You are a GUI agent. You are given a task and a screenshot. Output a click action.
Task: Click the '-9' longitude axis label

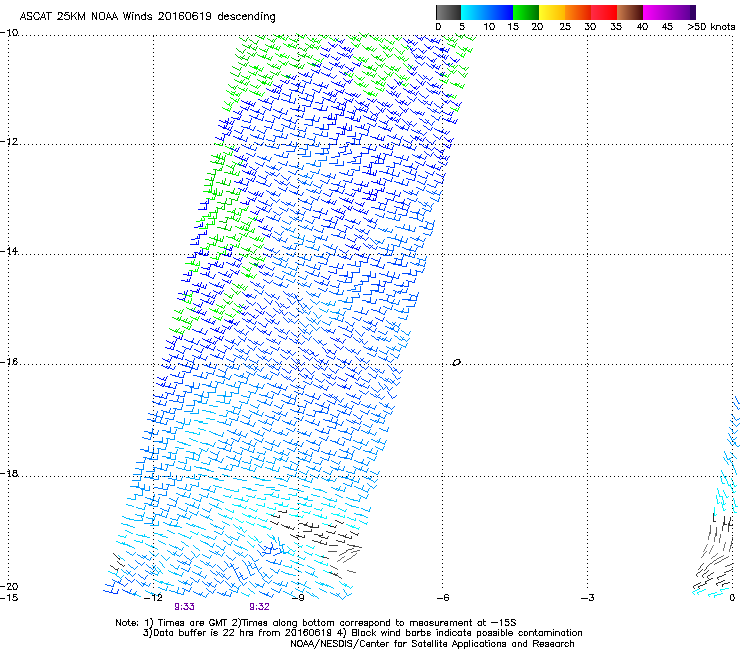297,598
